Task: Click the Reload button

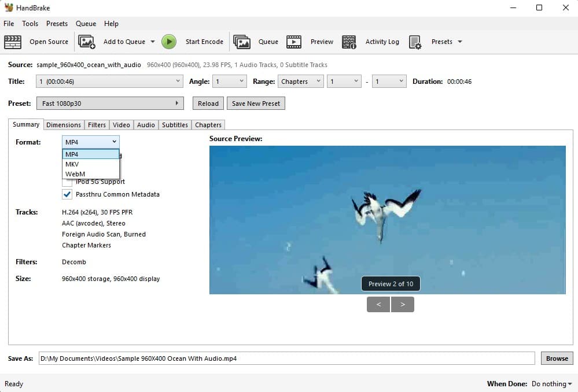Action: pyautogui.click(x=208, y=103)
